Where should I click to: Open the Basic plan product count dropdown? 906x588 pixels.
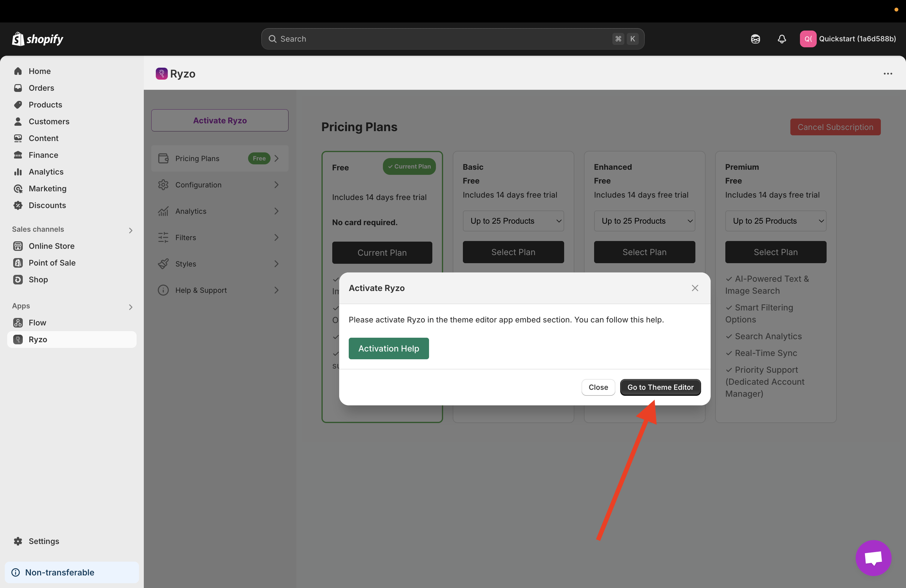tap(513, 221)
